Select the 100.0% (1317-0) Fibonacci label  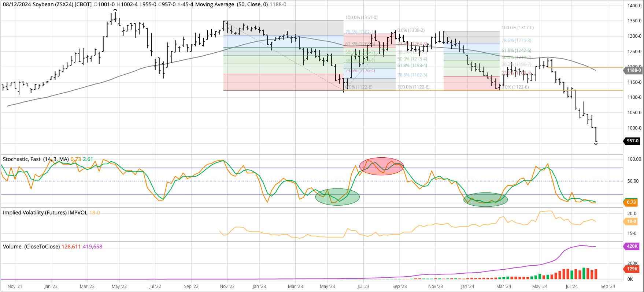(x=517, y=28)
